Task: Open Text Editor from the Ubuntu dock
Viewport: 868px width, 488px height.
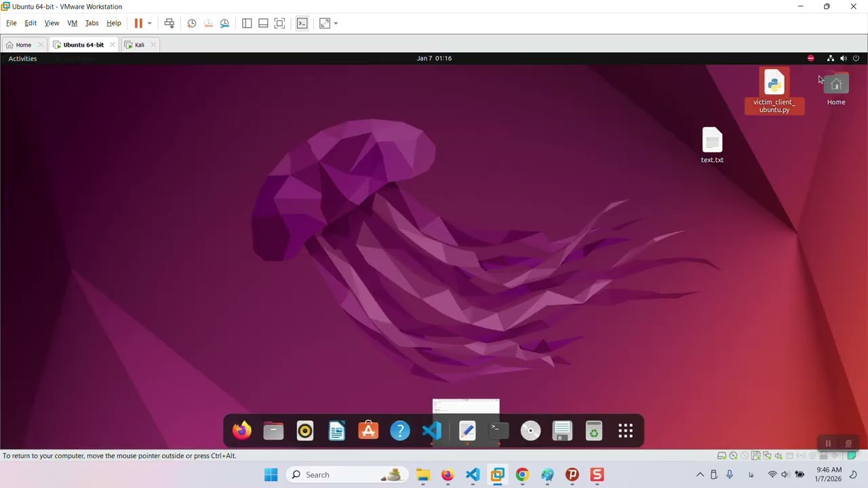Action: click(x=467, y=430)
